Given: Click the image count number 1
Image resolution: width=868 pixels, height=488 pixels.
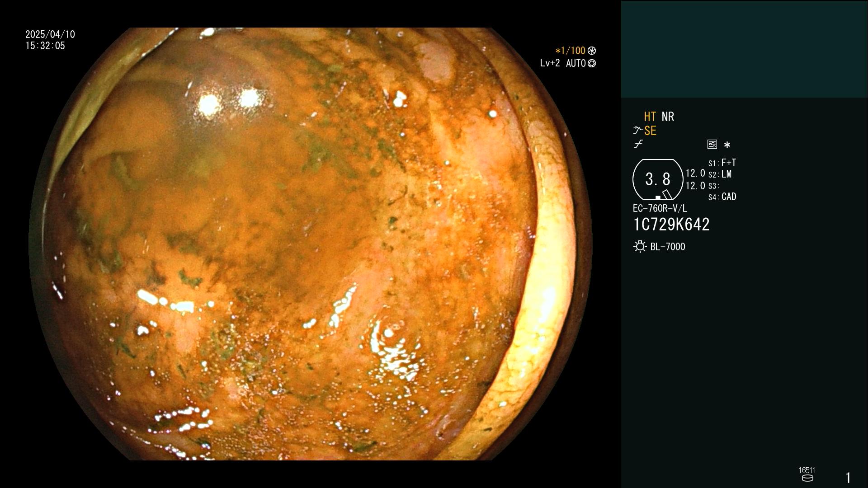Looking at the screenshot, I should (848, 478).
